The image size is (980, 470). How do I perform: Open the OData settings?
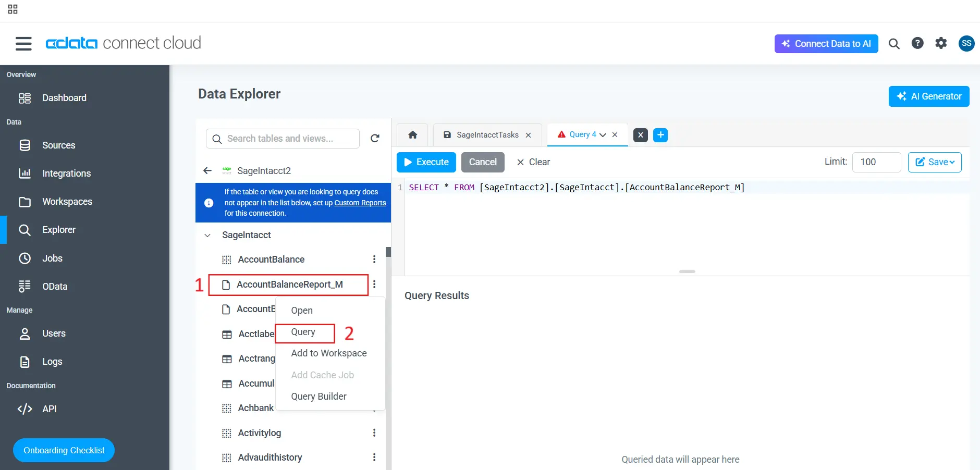pyautogui.click(x=54, y=286)
